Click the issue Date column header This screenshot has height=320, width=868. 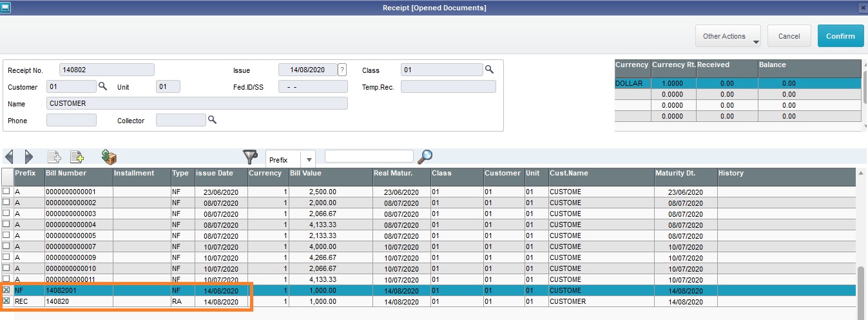(x=221, y=174)
